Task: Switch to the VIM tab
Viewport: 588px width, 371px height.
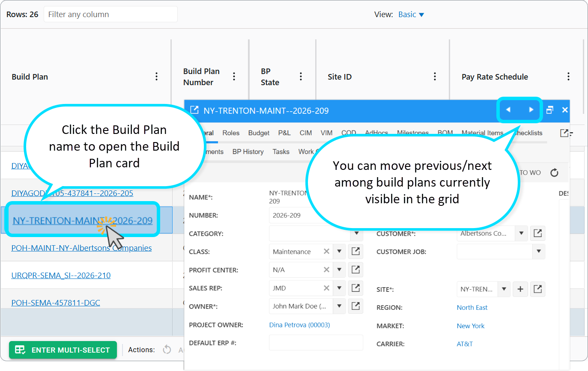Action: (326, 133)
